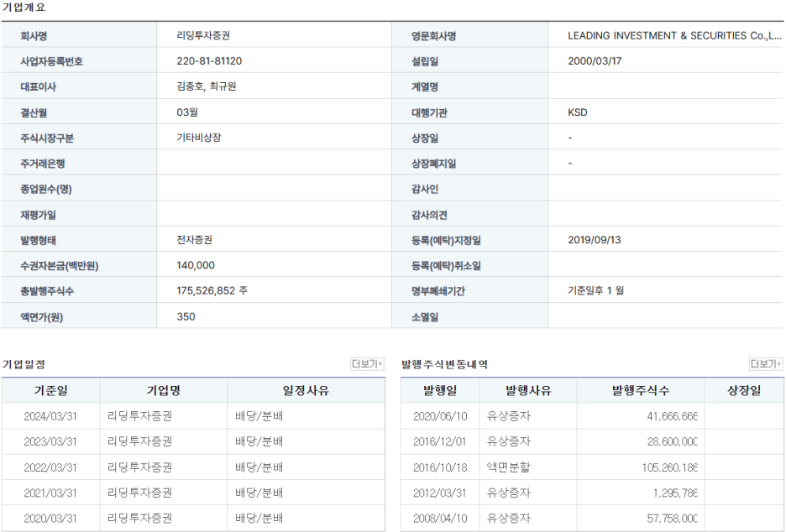Click the 상장일 column header
The height and width of the screenshot is (532, 786).
[x=744, y=390]
